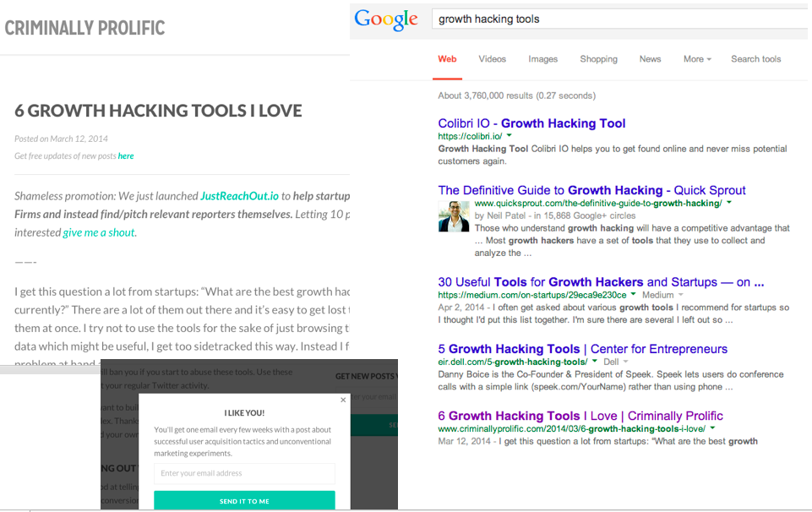
Task: Click the JustReachOut.io link
Action: (239, 196)
